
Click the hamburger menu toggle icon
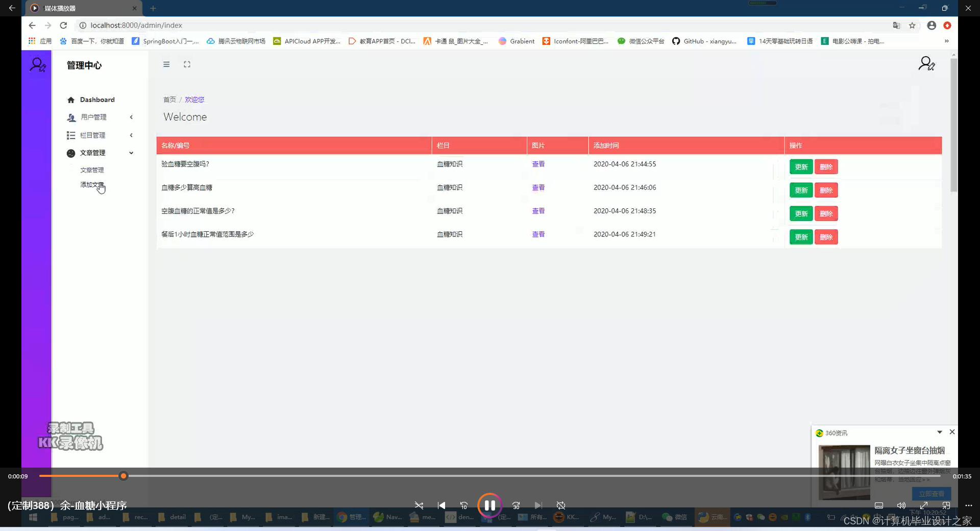point(166,64)
